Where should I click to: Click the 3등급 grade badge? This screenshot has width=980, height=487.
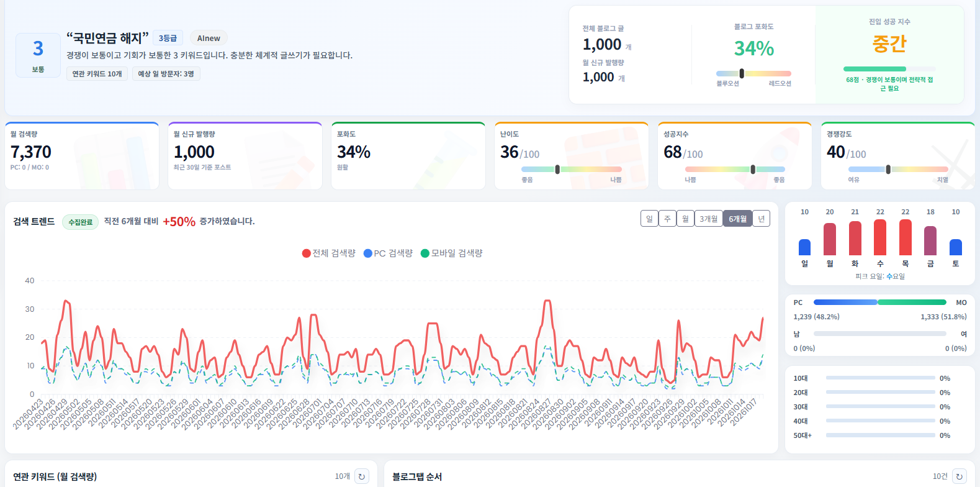(x=168, y=38)
